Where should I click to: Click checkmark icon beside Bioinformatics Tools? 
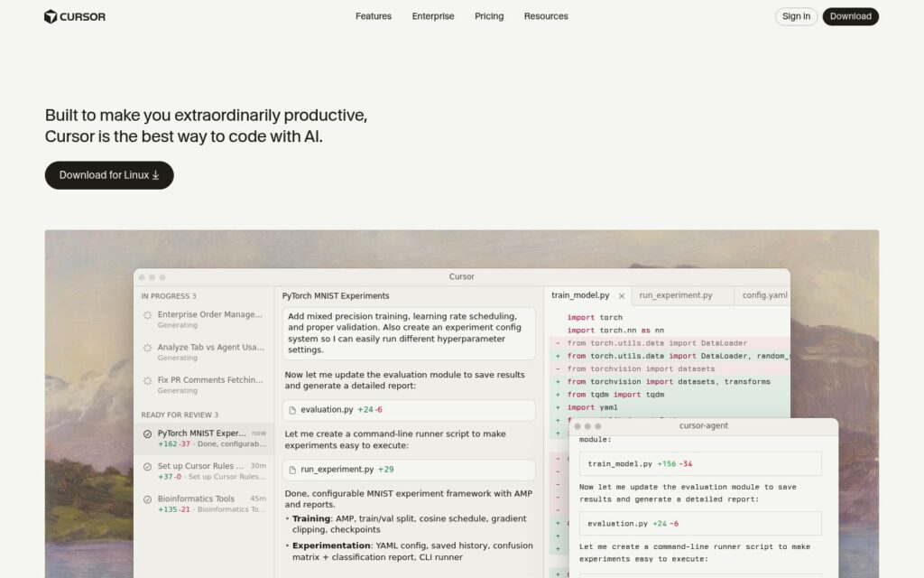(x=147, y=499)
